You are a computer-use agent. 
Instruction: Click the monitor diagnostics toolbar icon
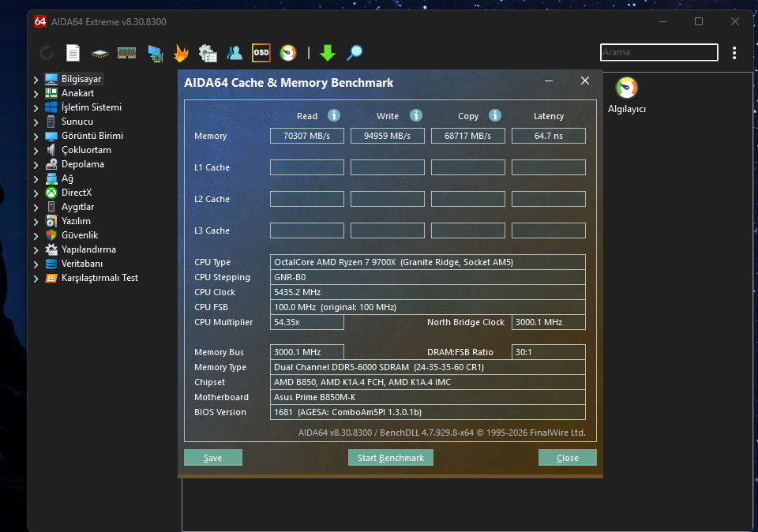156,53
